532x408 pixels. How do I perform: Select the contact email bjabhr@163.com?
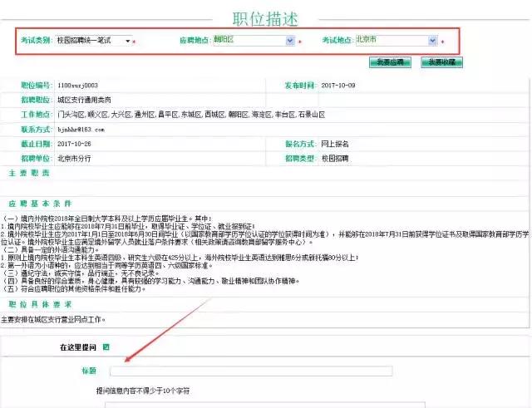pos(81,130)
